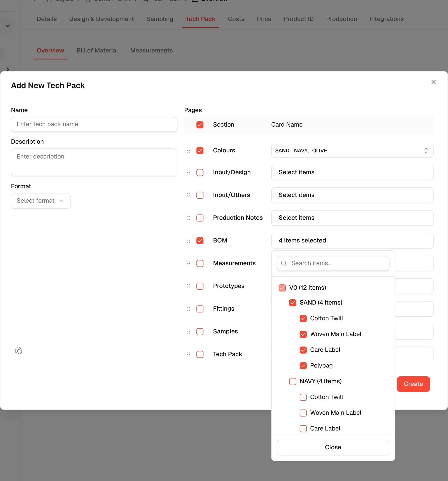This screenshot has width=448, height=481.
Task: Toggle the V0 (12 items) checkbox
Action: pos(282,288)
